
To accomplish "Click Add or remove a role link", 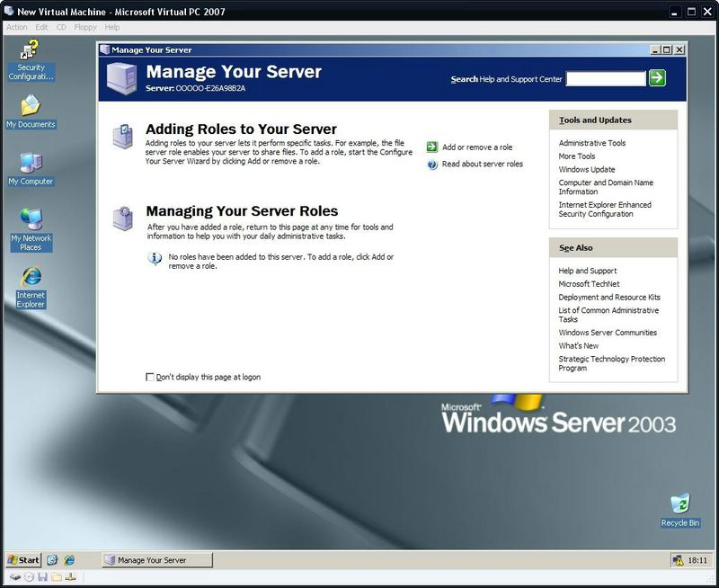I will (x=477, y=147).
